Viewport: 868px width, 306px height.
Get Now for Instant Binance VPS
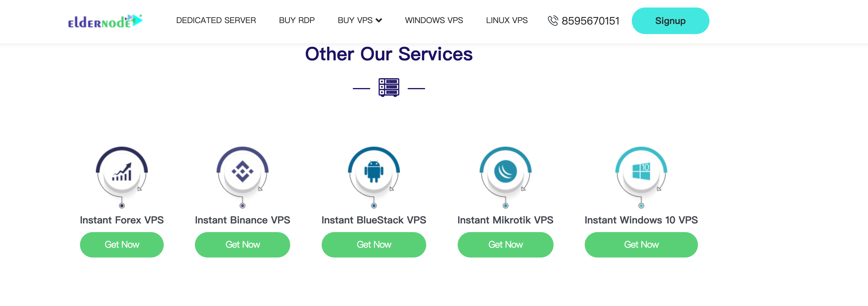242,245
